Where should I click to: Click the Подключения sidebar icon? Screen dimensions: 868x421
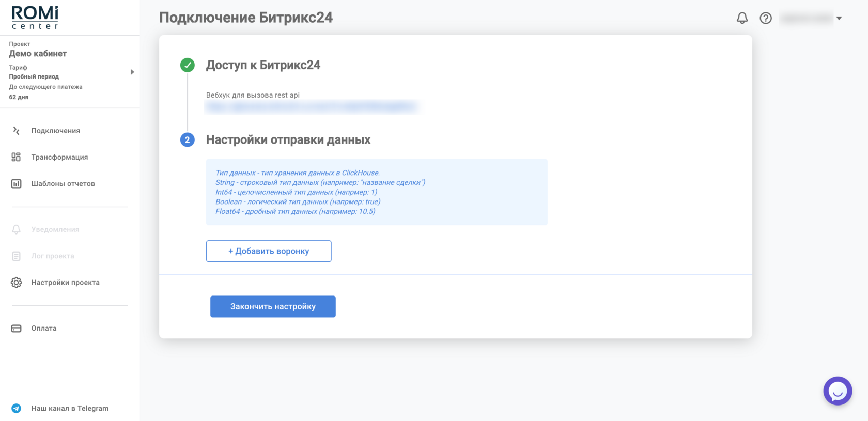click(16, 131)
